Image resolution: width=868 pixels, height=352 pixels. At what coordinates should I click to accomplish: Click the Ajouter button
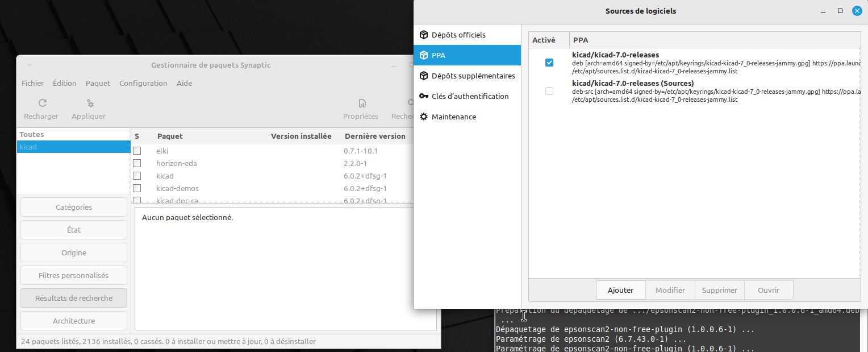[620, 290]
